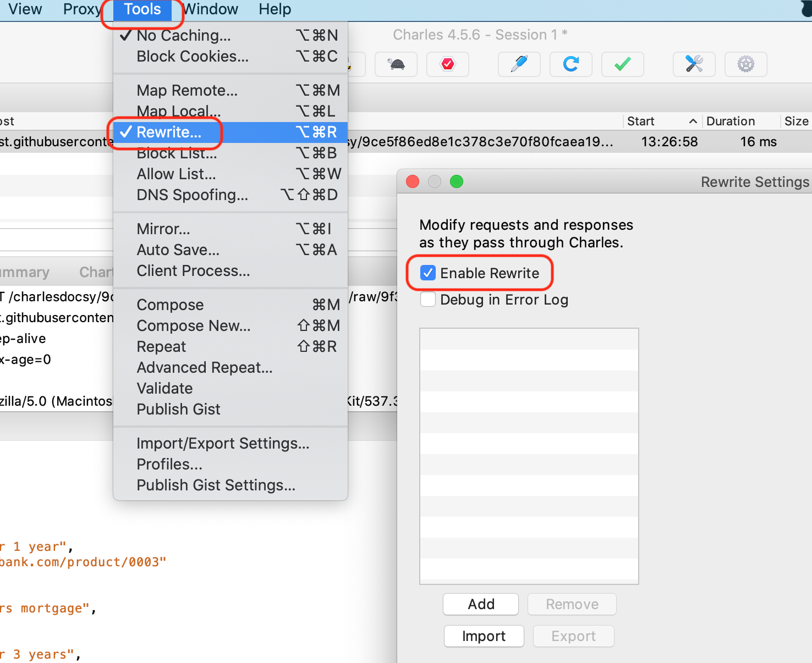The height and width of the screenshot is (663, 812).
Task: Open the Help menu
Action: tap(275, 9)
